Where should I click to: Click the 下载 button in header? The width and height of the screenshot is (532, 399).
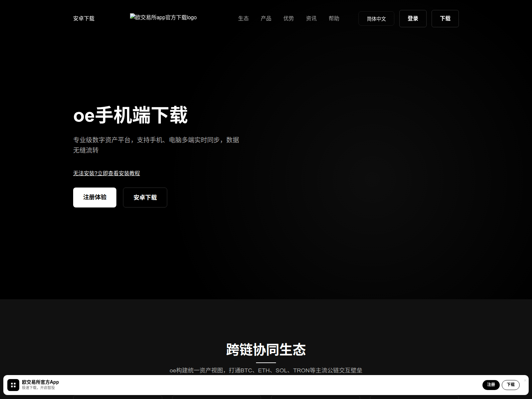pos(445,19)
